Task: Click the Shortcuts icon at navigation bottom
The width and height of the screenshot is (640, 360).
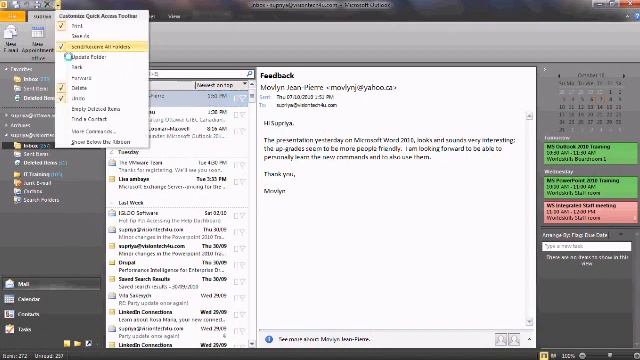Action: point(89,344)
